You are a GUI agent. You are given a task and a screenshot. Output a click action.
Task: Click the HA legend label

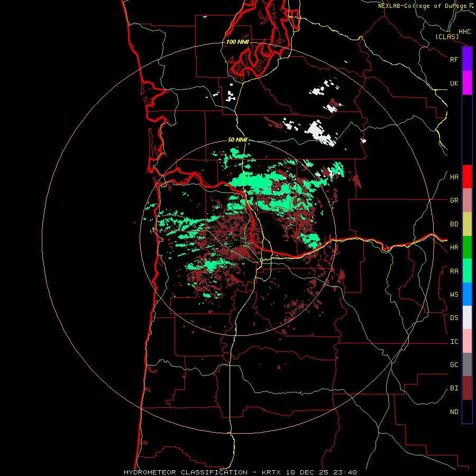tap(454, 177)
